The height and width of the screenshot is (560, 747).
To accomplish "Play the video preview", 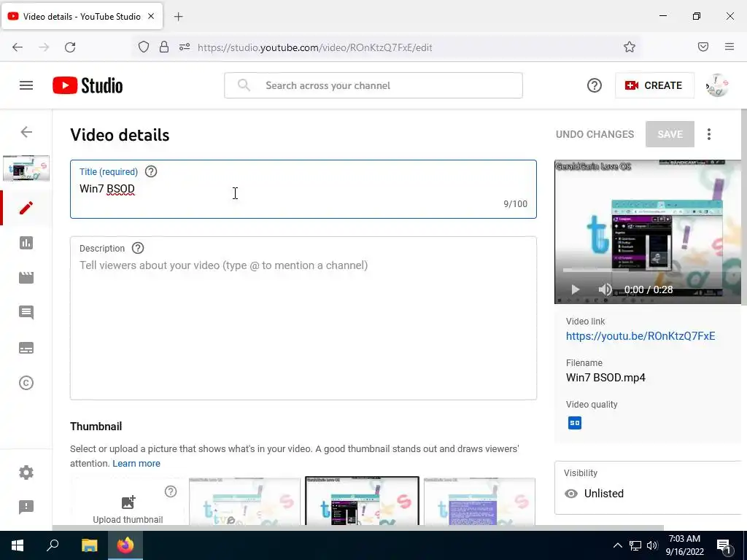I will (575, 289).
